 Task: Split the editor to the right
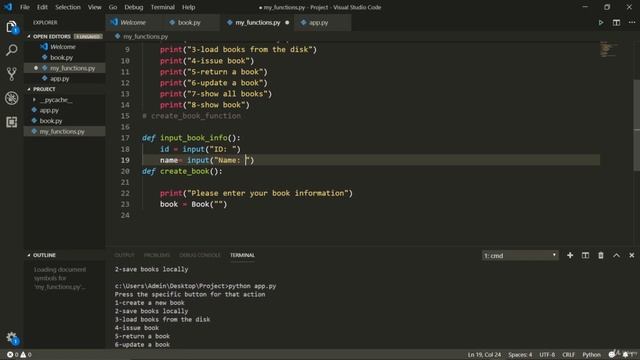click(x=616, y=22)
